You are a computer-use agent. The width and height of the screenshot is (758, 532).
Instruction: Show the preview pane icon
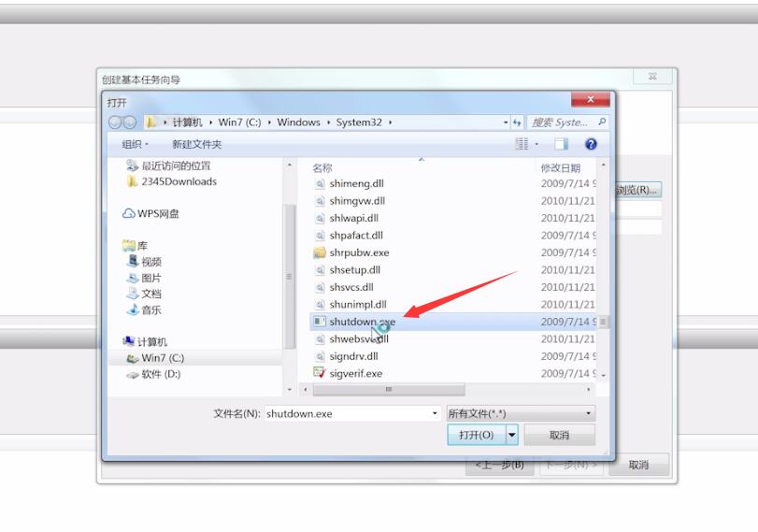tap(561, 144)
